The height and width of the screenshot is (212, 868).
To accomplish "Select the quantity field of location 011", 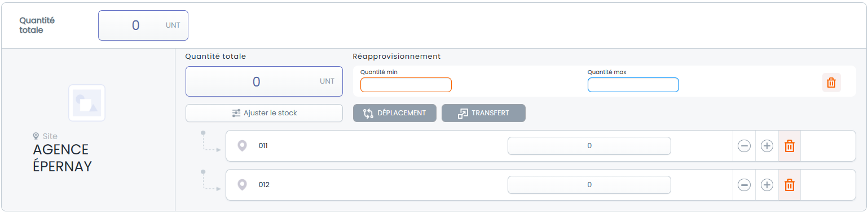I will (x=589, y=146).
